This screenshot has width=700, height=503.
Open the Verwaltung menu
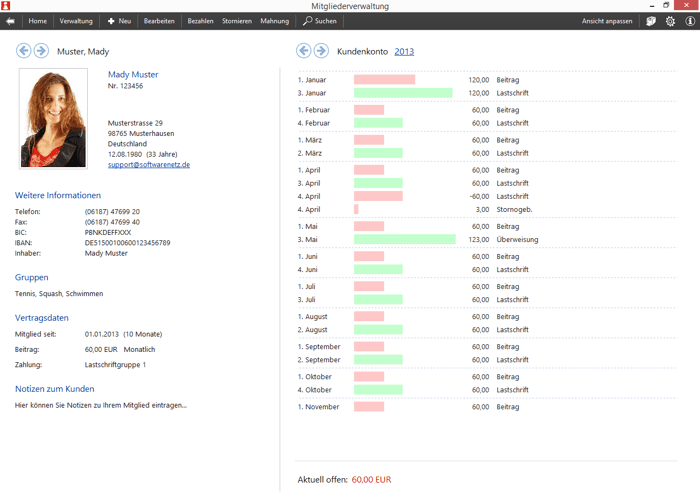[x=76, y=21]
